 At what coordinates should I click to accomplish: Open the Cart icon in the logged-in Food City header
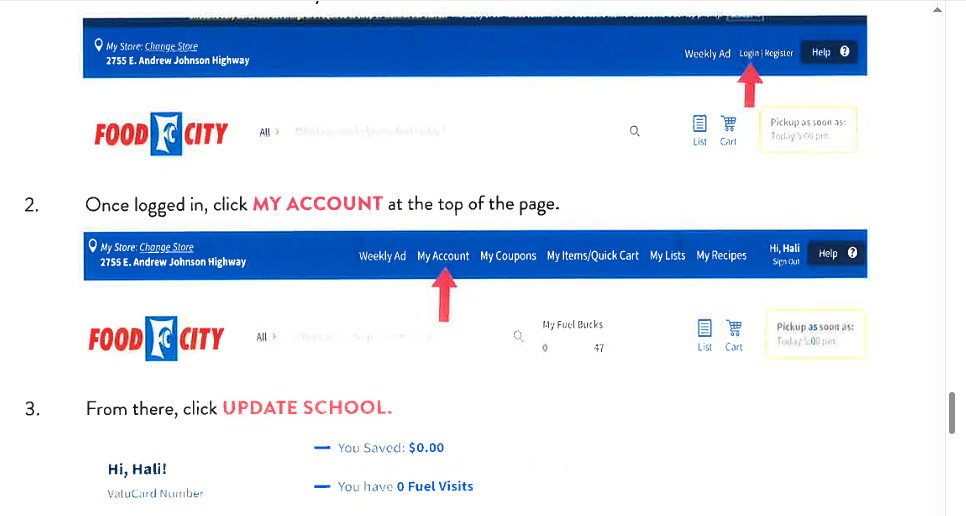[x=734, y=336]
